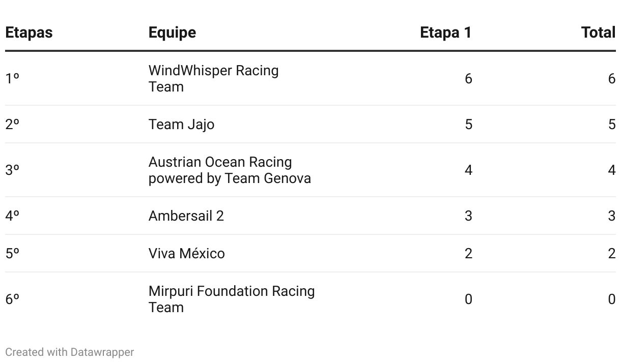Screen dimensions: 621x364
Task: Click the Total column header
Action: pos(598,33)
